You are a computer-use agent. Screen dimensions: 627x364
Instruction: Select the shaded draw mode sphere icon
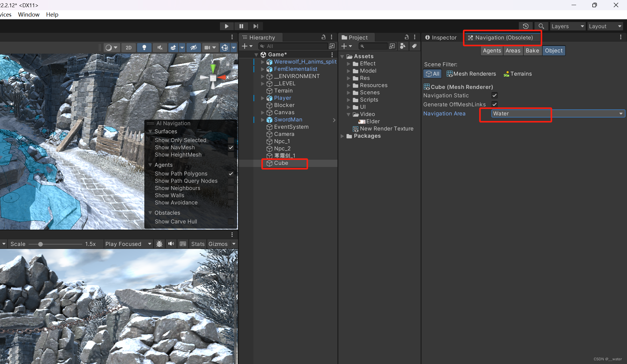[109, 47]
